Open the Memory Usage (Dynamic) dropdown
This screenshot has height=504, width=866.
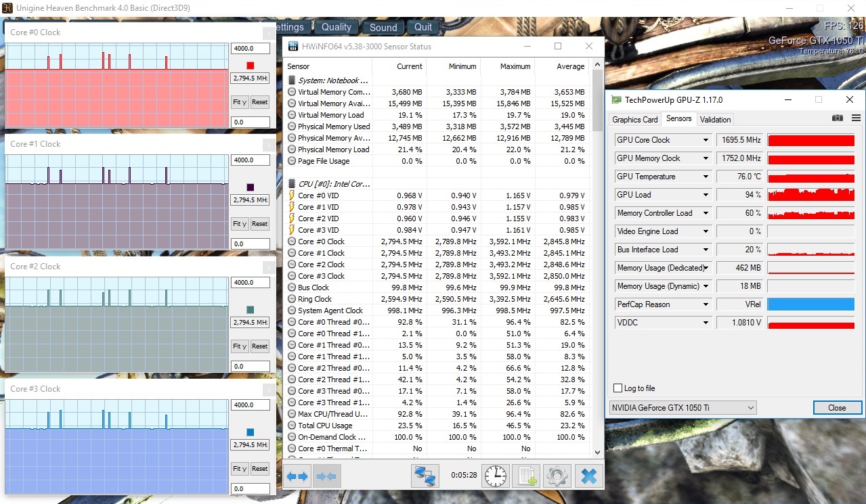pos(706,286)
